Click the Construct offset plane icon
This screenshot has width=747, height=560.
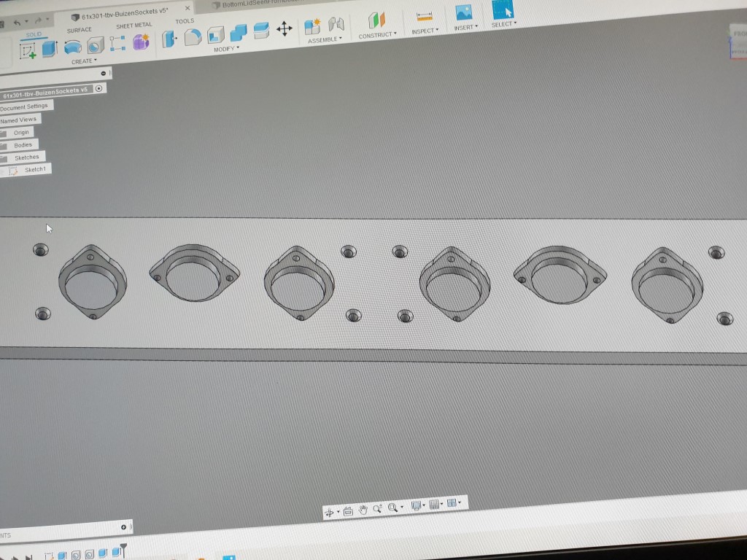coord(376,20)
